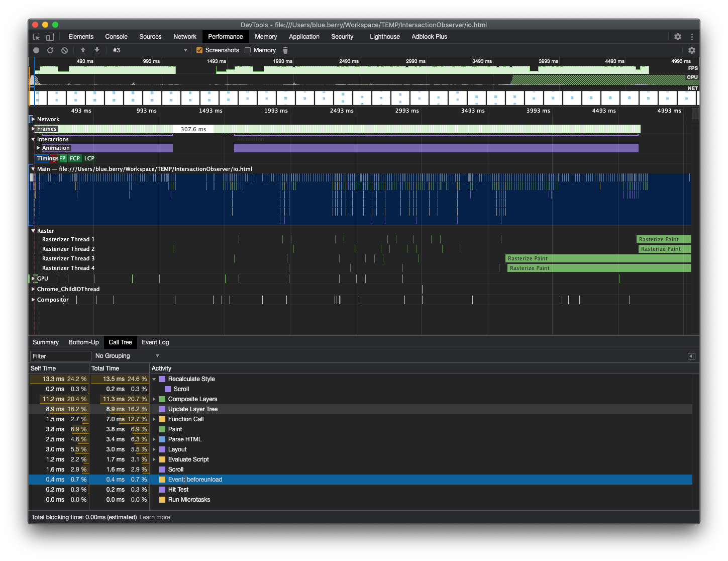Click the reload and profile icon

(x=50, y=50)
